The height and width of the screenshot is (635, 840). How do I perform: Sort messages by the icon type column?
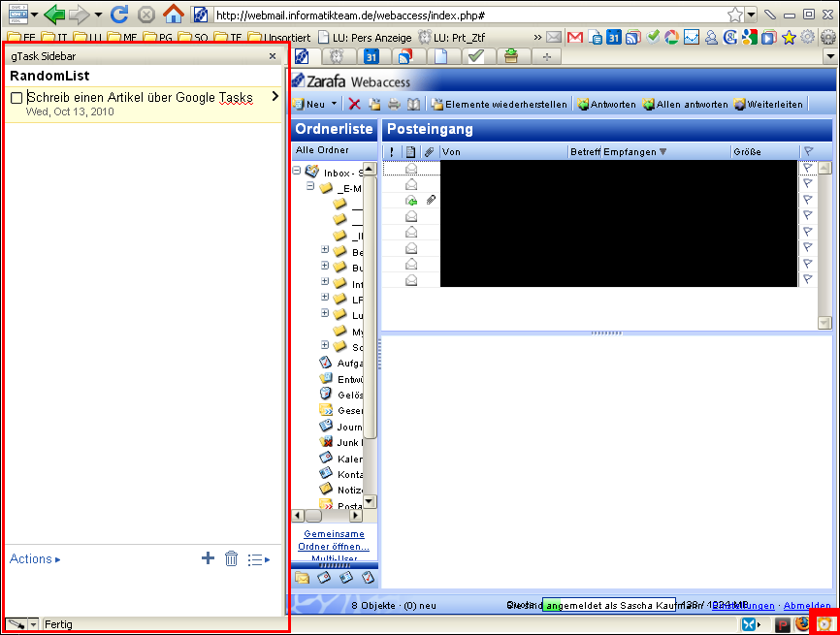[x=410, y=152]
